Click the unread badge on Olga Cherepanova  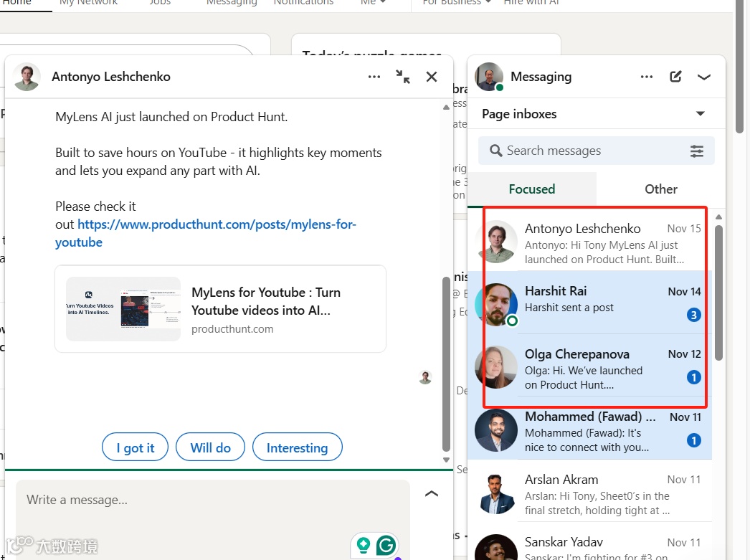(693, 377)
